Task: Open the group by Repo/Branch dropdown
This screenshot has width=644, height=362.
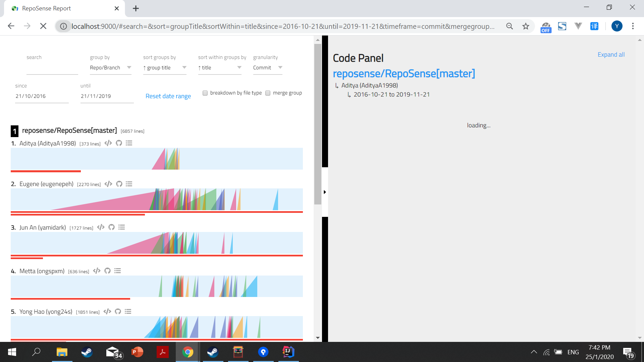Action: [x=129, y=68]
